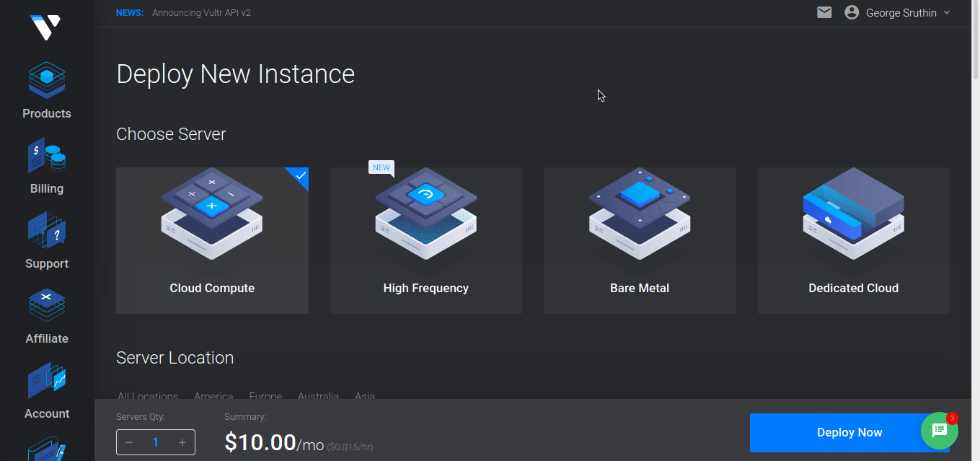Viewport: 980px width, 461px height.
Task: Click the user avatar icon
Action: point(852,12)
